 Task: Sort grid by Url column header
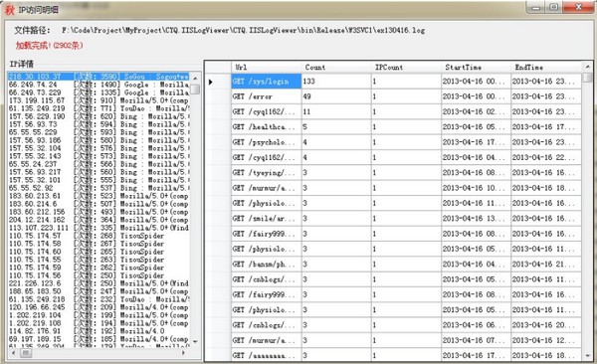pos(267,68)
